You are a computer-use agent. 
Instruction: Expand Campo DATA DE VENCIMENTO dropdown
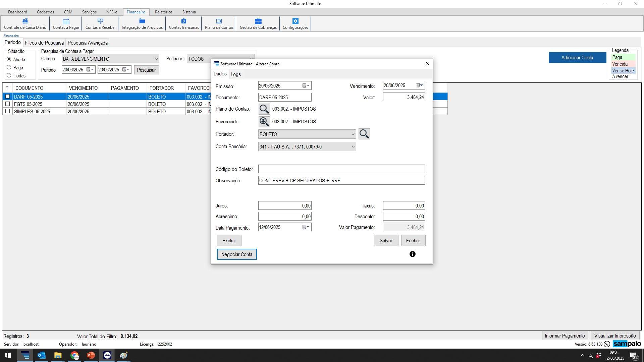pyautogui.click(x=156, y=59)
